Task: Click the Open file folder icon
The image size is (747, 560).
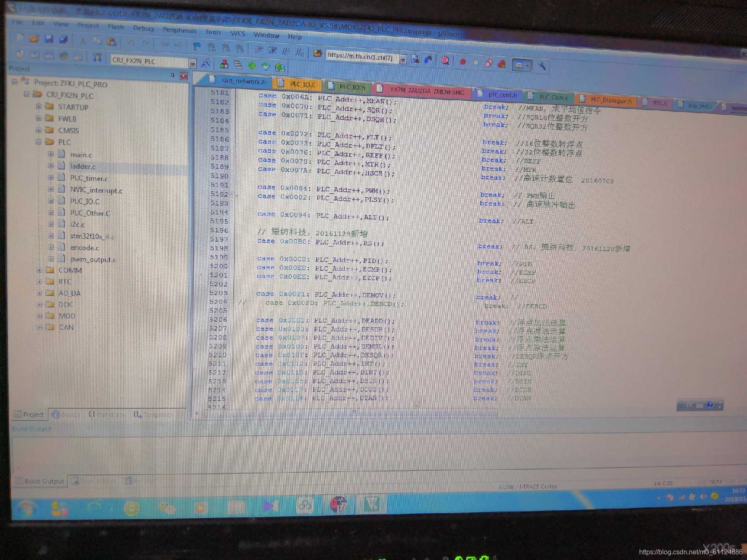Action: tap(34, 39)
